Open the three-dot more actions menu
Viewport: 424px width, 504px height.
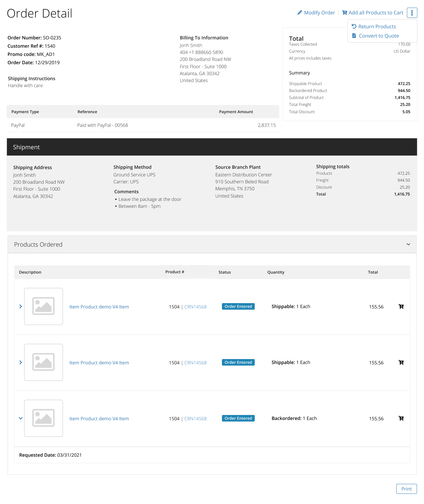pyautogui.click(x=412, y=13)
